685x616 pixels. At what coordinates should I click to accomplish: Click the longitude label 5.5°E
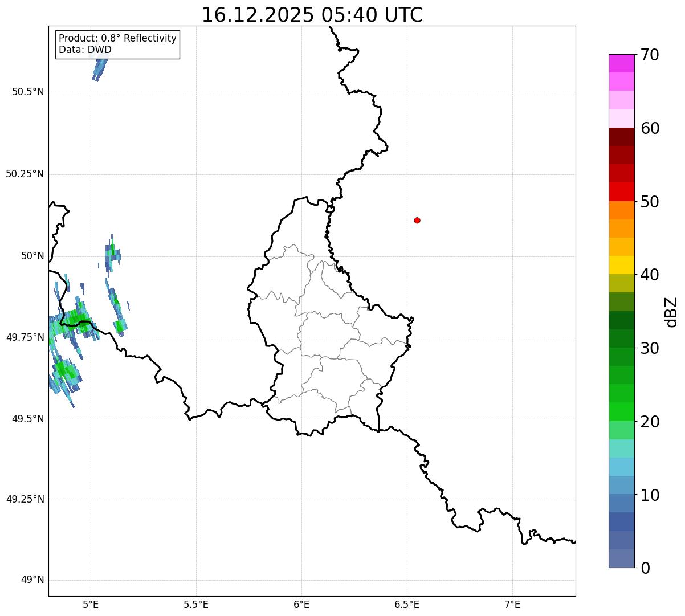(x=196, y=604)
